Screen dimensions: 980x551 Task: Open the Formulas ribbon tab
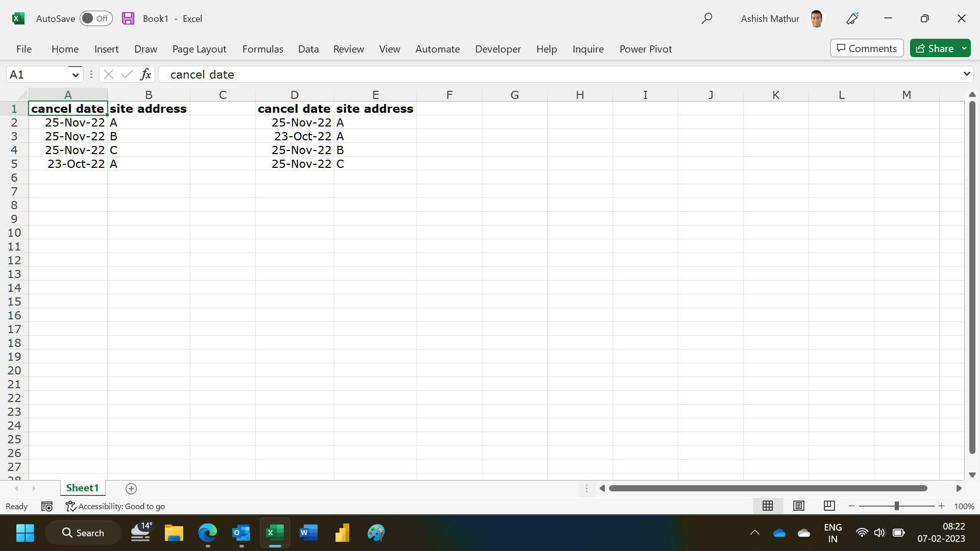pyautogui.click(x=262, y=49)
